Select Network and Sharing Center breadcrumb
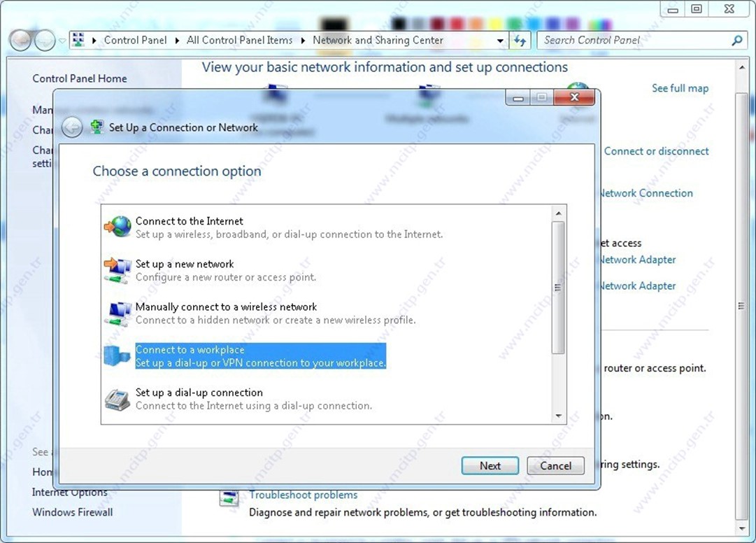 (378, 40)
